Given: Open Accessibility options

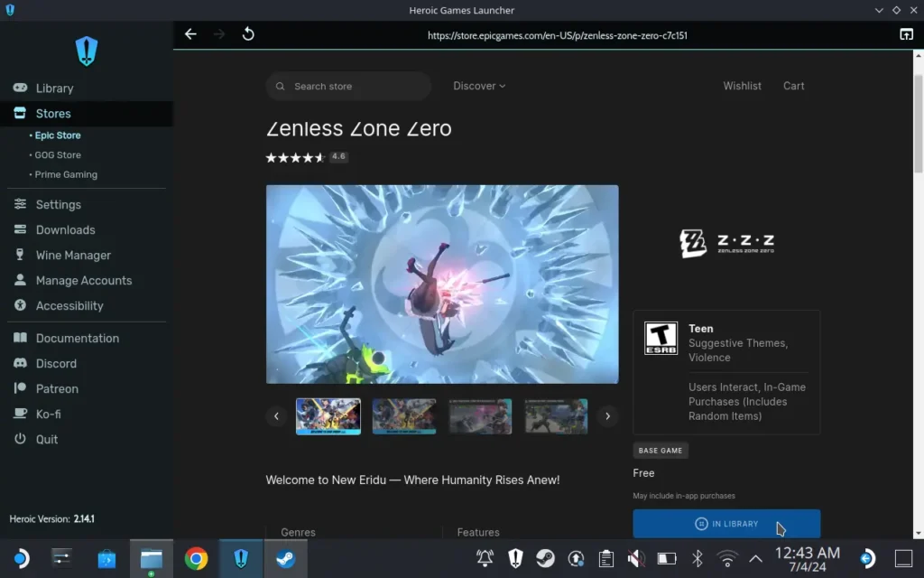Looking at the screenshot, I should point(87,305).
